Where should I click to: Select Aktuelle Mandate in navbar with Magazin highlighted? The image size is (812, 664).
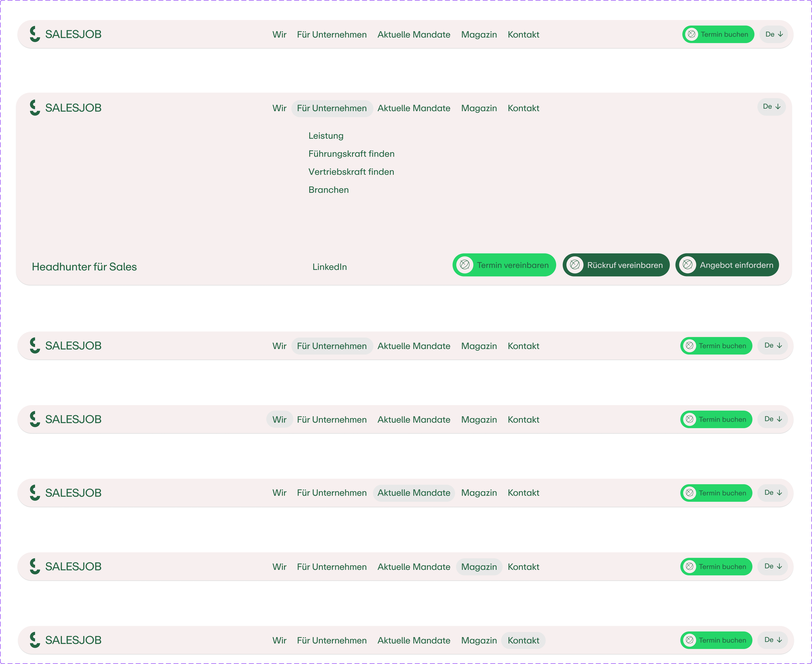pyautogui.click(x=414, y=567)
